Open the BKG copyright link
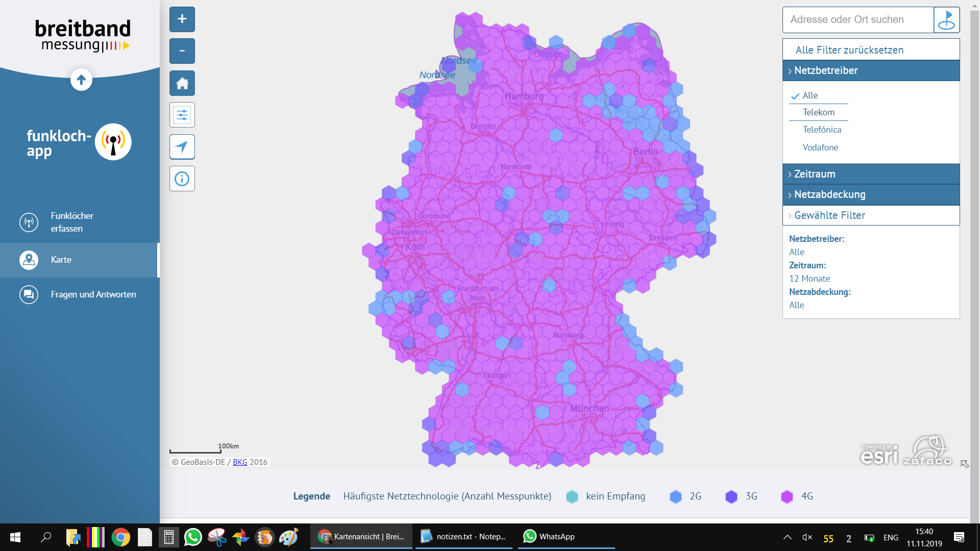The image size is (980, 551). (240, 462)
